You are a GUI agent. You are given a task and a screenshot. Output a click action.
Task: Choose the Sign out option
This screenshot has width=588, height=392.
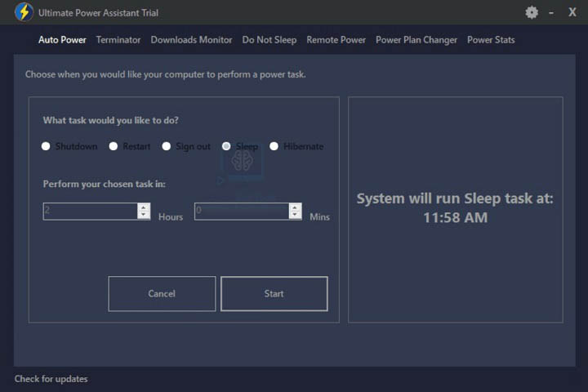pos(166,146)
